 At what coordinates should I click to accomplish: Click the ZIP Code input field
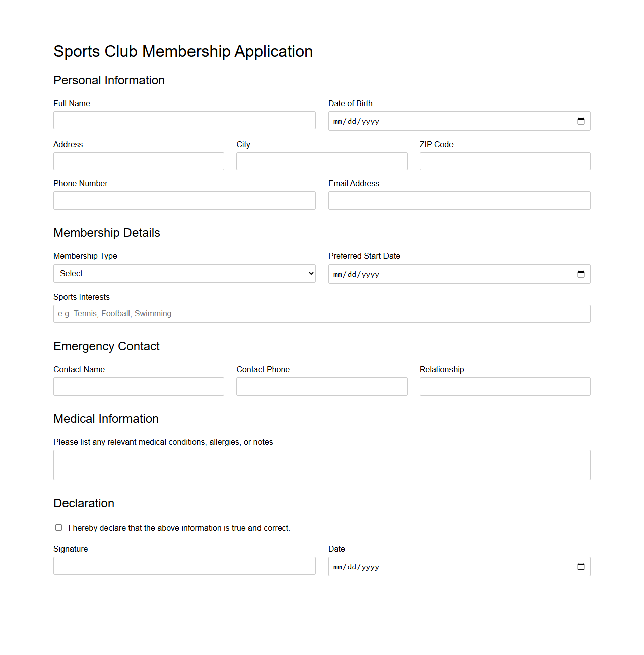pos(504,161)
